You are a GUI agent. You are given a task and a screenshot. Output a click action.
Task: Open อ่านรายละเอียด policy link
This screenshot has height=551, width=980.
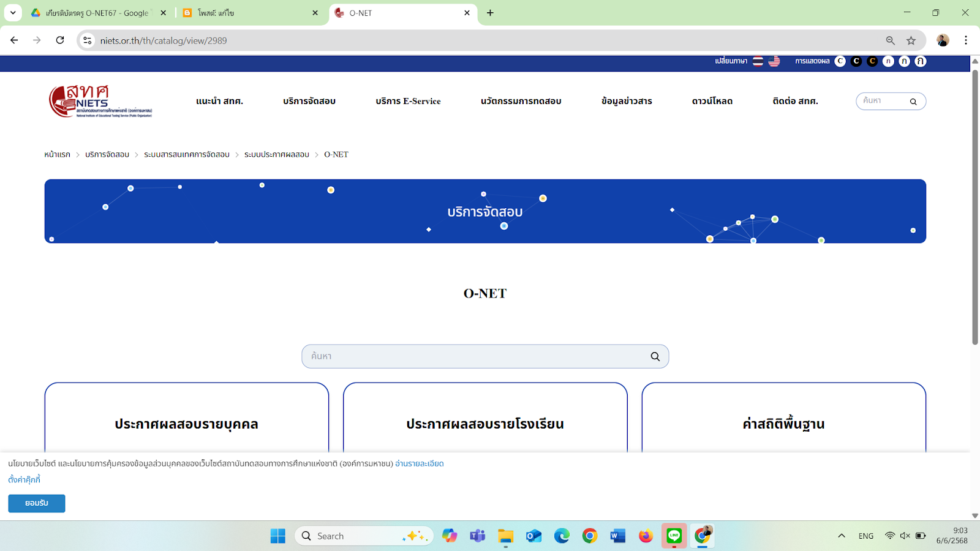pyautogui.click(x=420, y=463)
